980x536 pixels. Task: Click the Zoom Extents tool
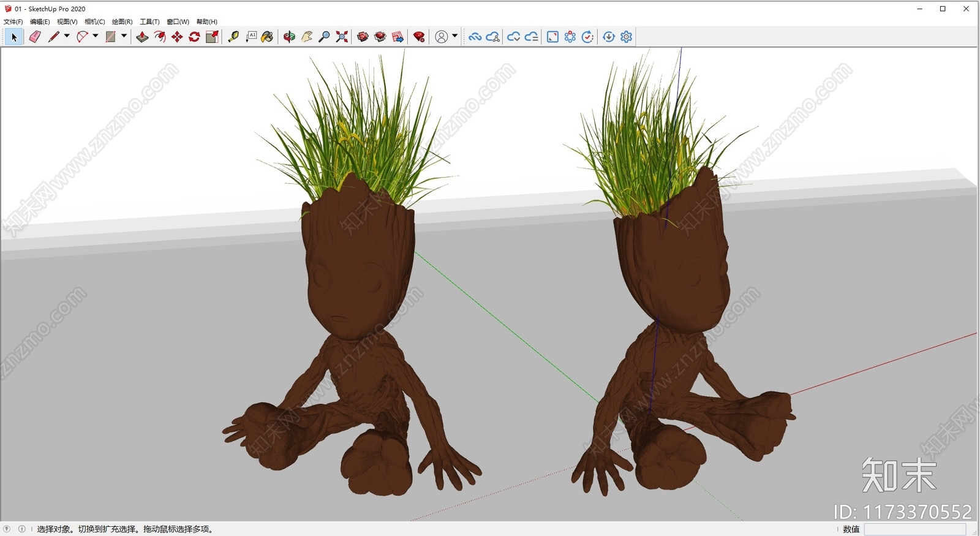click(x=342, y=37)
